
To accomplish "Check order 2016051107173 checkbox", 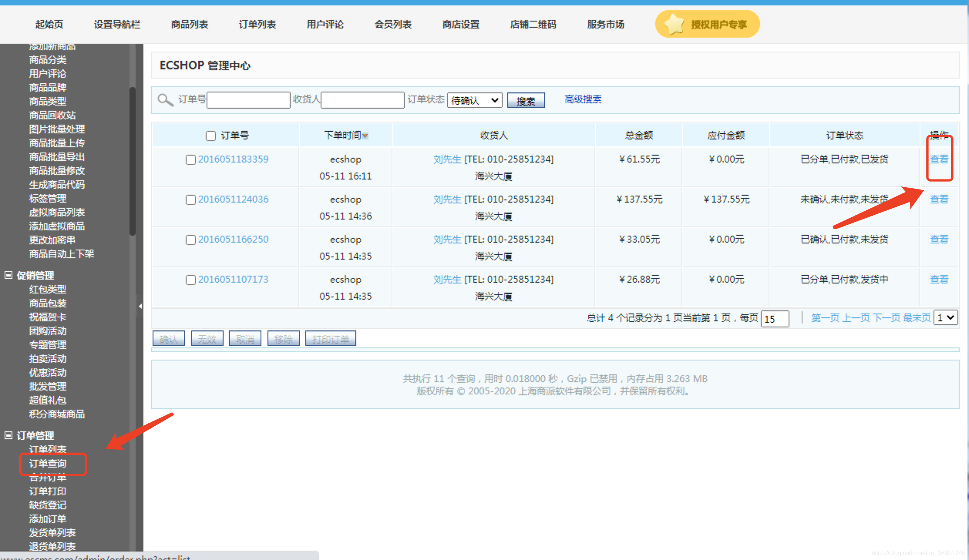I will 191,280.
